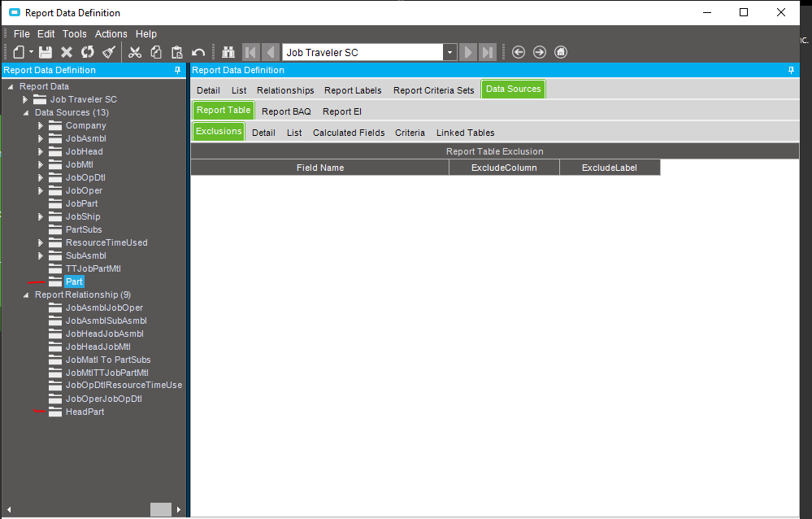812x519 pixels.
Task: Open the Linked Tables tab
Action: pyautogui.click(x=465, y=133)
